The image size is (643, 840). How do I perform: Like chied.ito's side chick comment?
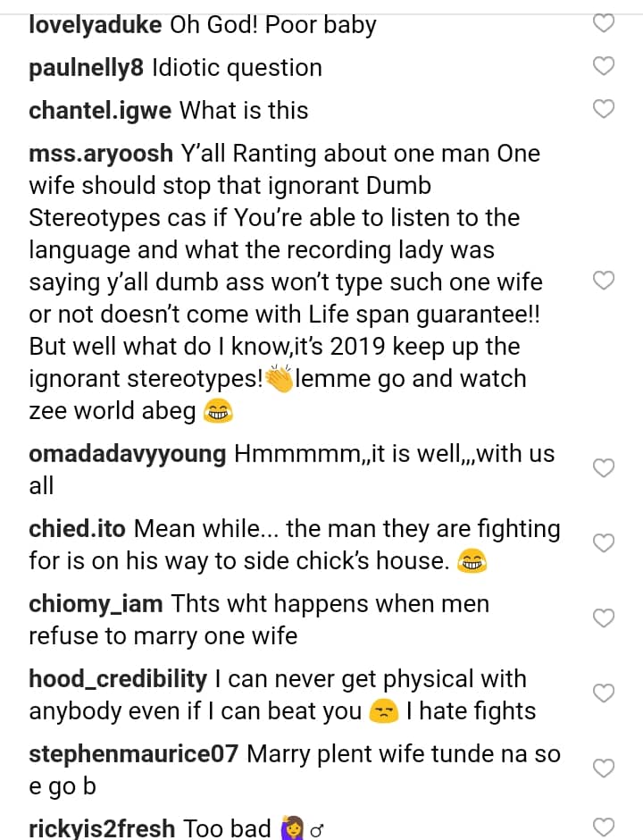coord(605,543)
